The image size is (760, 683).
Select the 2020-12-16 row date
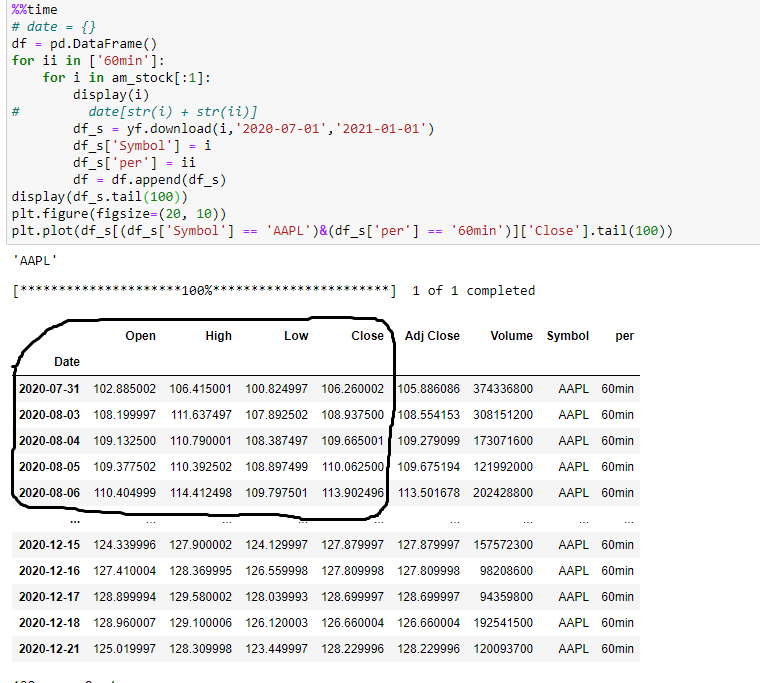[49, 571]
